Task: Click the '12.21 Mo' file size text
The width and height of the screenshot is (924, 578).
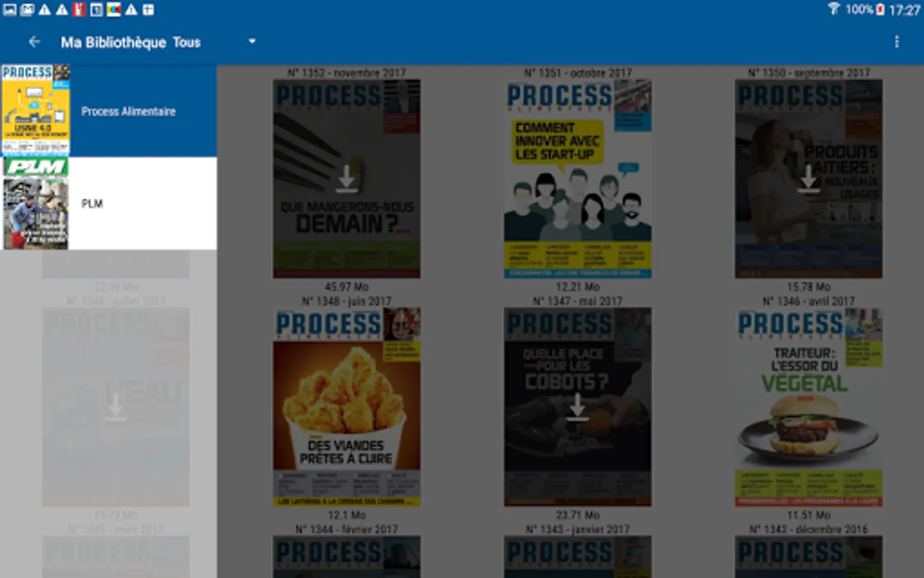Action: [x=577, y=286]
